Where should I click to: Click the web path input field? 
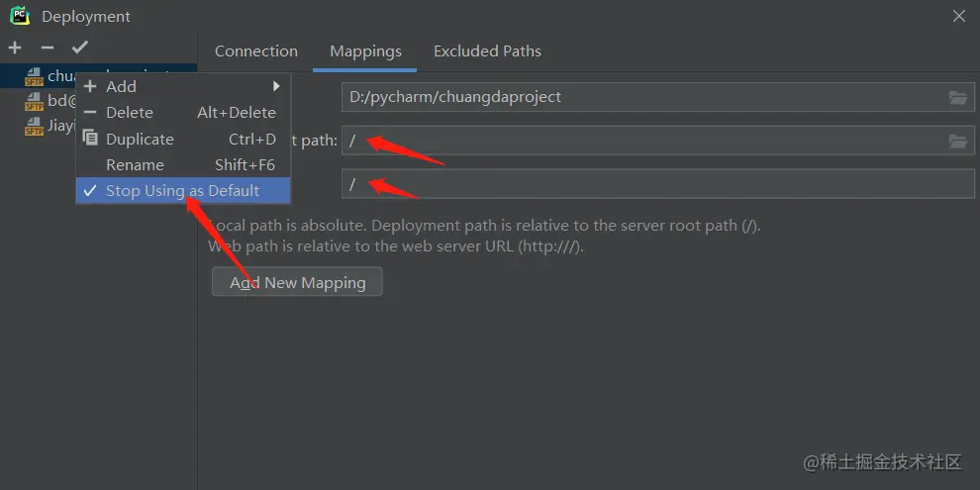tap(658, 184)
